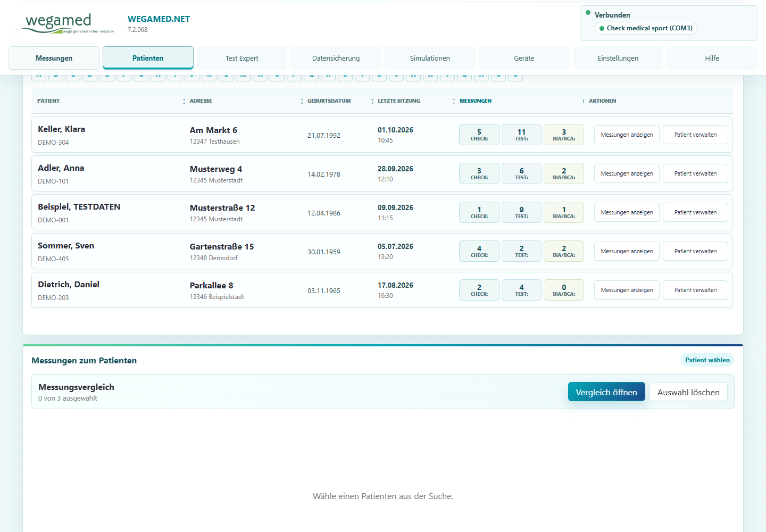The height and width of the screenshot is (532, 766).
Task: Sort by the PATIENT column header
Action: point(48,101)
